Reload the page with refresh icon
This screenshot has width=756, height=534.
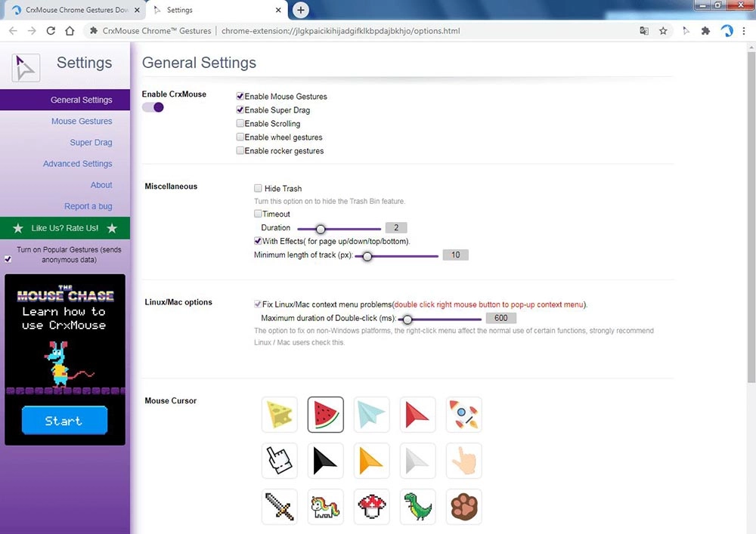coord(51,31)
